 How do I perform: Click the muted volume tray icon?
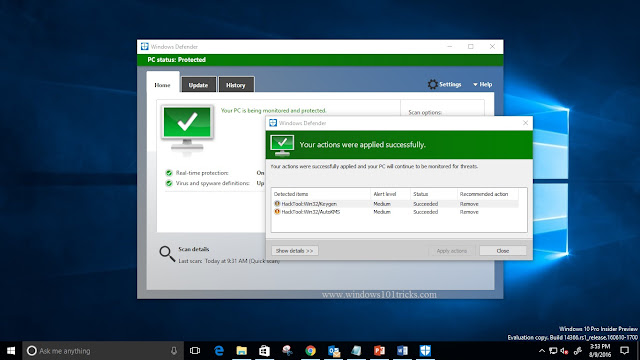(x=564, y=351)
